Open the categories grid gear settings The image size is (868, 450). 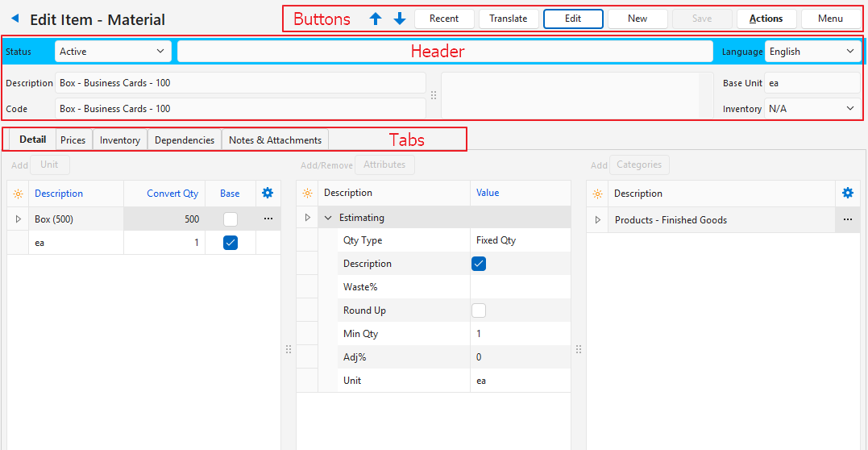pyautogui.click(x=847, y=193)
